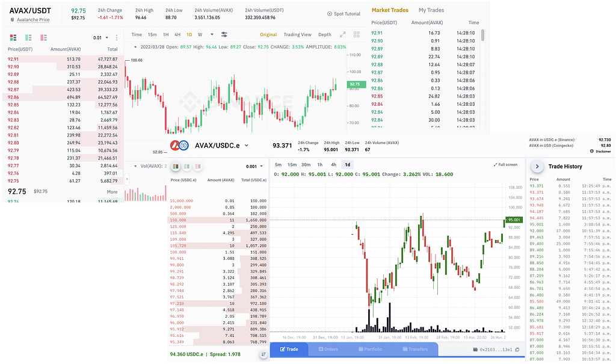Click the Market Trades scrollbar
The width and height of the screenshot is (616, 364).
click(x=482, y=34)
